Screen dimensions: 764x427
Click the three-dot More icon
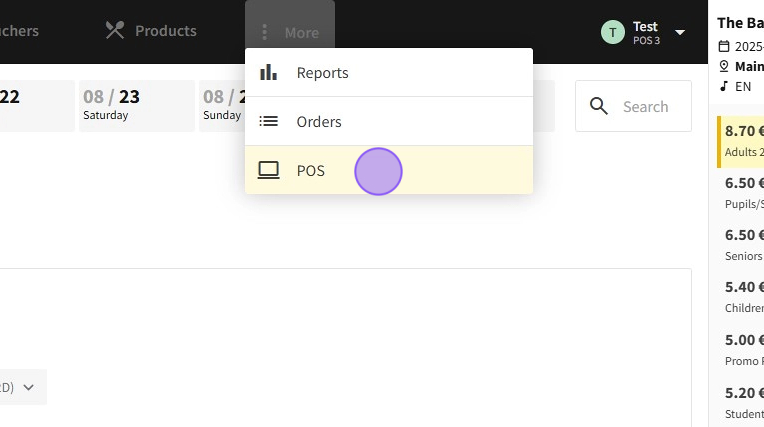pos(264,32)
